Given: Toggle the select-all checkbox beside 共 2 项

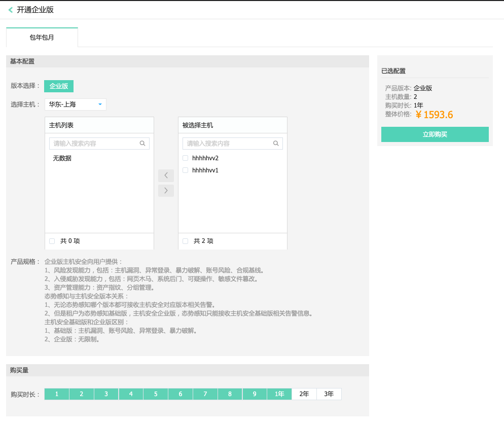Looking at the screenshot, I should [x=185, y=241].
